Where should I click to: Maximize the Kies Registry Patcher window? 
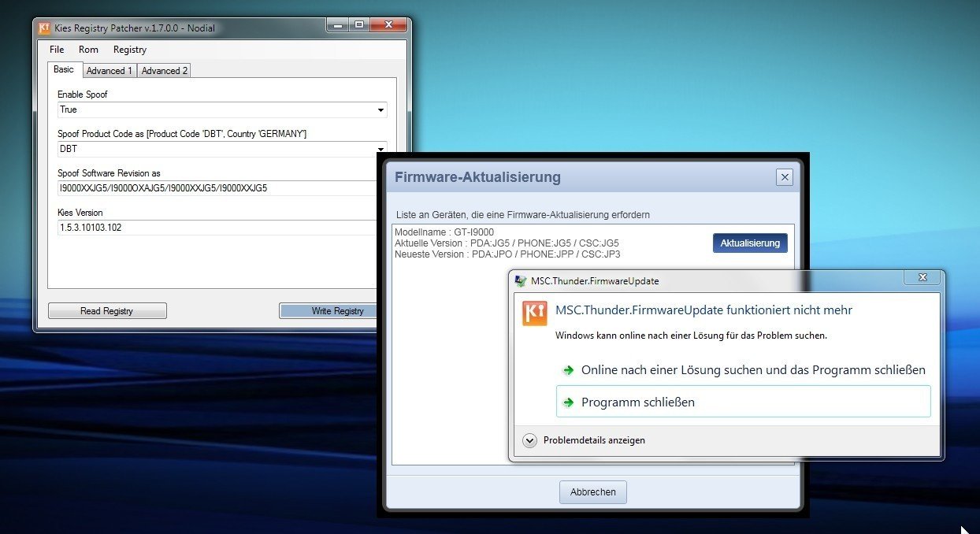359,25
